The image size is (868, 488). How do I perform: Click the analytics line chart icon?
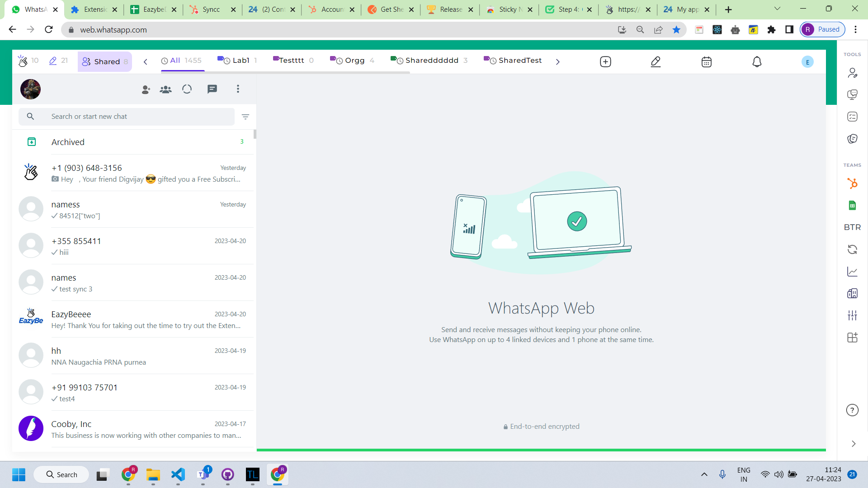pos(852,272)
